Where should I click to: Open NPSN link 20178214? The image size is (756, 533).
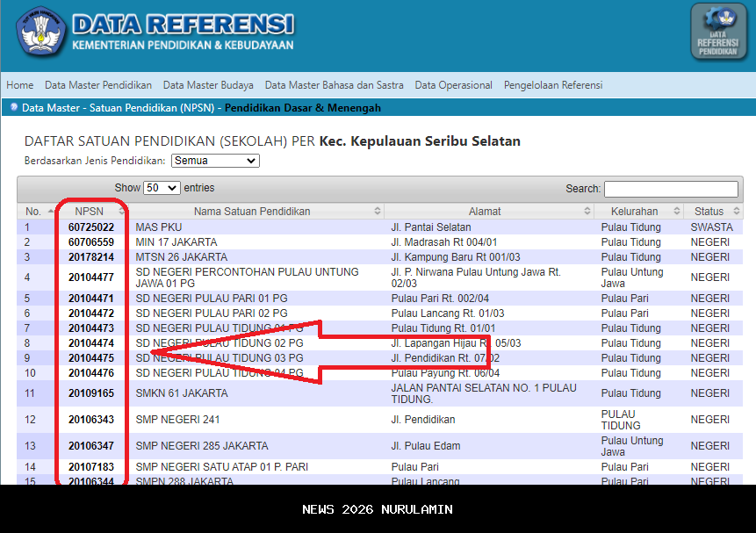coord(91,257)
